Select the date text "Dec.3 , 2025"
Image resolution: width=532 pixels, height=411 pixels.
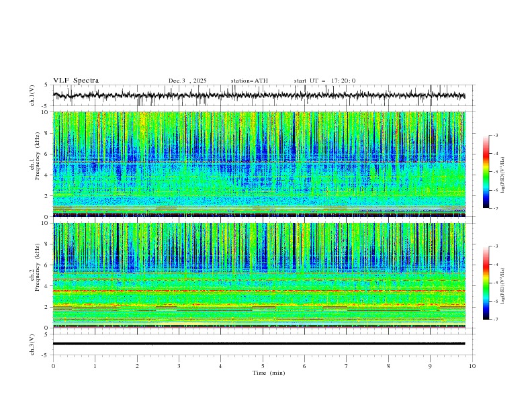(187, 81)
